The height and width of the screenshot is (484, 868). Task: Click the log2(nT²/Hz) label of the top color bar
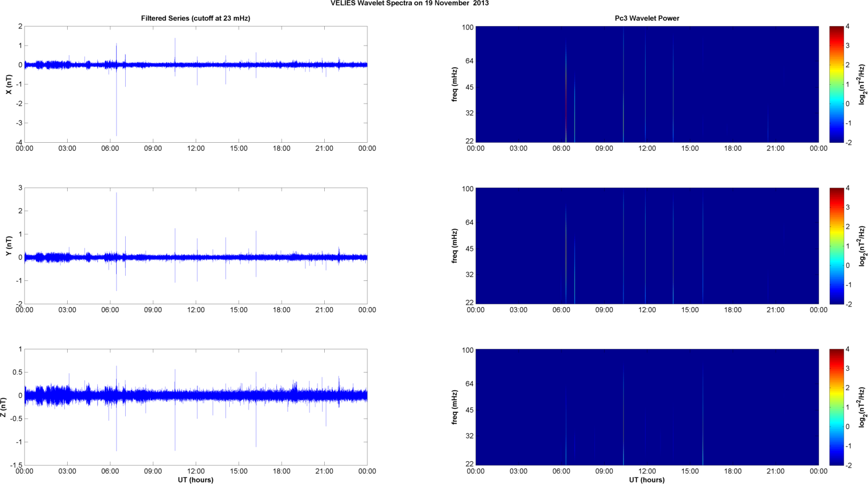click(x=862, y=84)
